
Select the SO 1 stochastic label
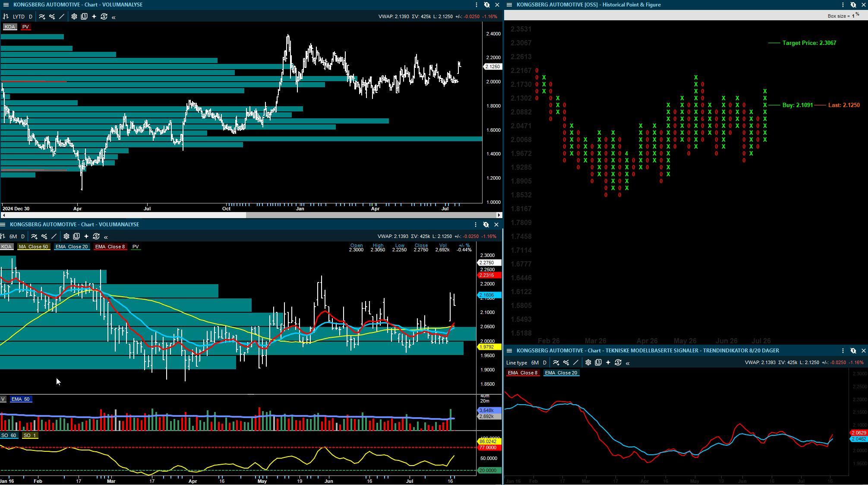(30, 435)
